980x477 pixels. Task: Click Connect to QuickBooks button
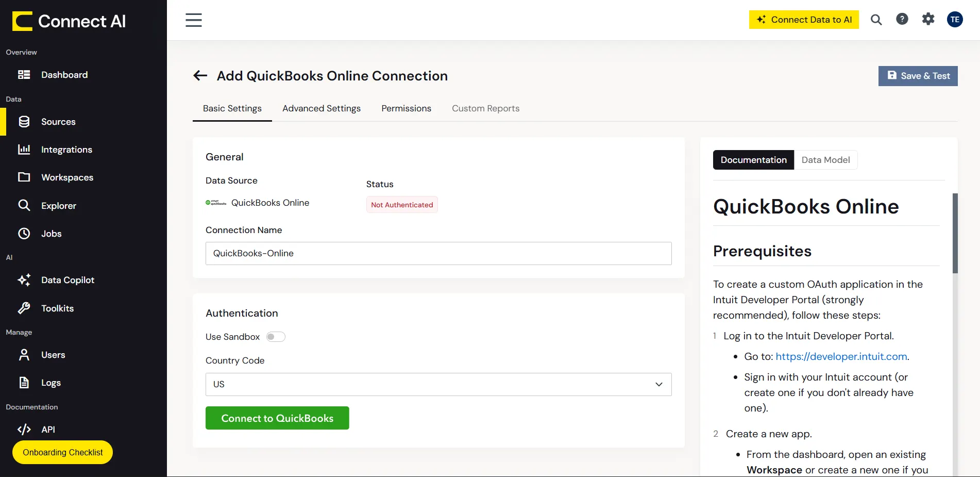(277, 418)
